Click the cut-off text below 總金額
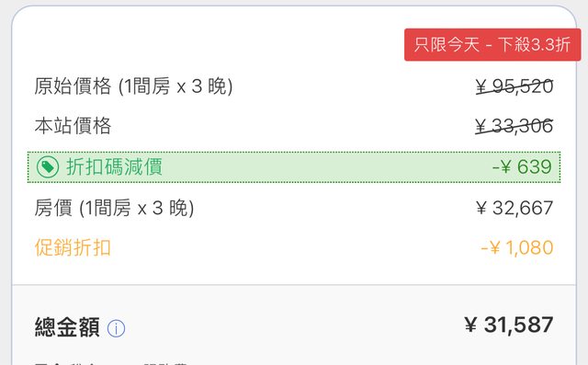588x365 pixels. pyautogui.click(x=110, y=363)
